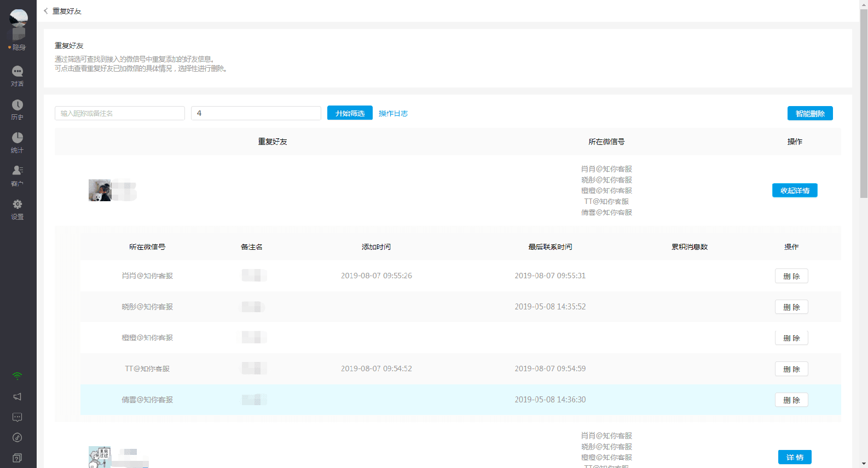Open the 对话 chat section
Screen dimensions: 868x468
coord(18,76)
